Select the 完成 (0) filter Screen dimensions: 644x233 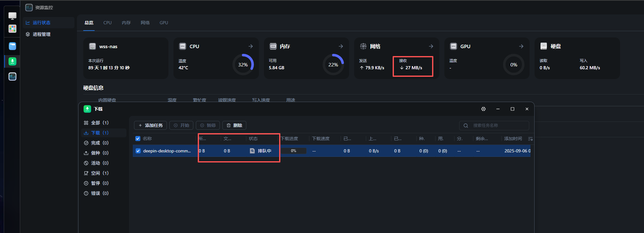100,143
